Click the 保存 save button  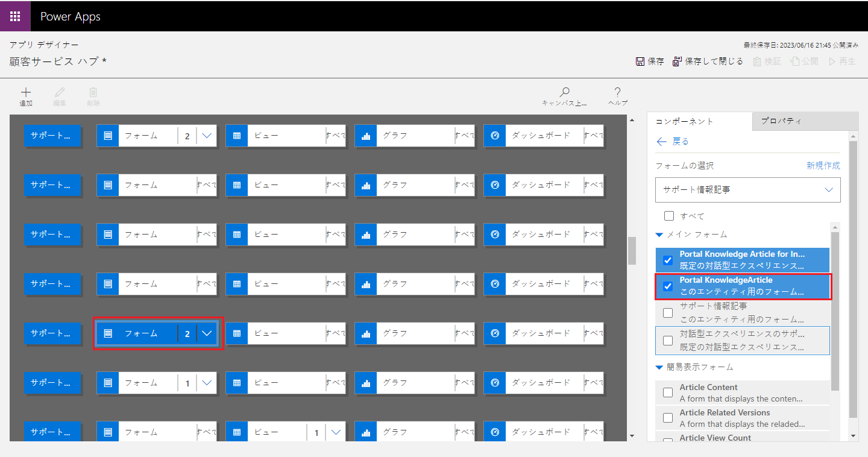[x=650, y=61]
